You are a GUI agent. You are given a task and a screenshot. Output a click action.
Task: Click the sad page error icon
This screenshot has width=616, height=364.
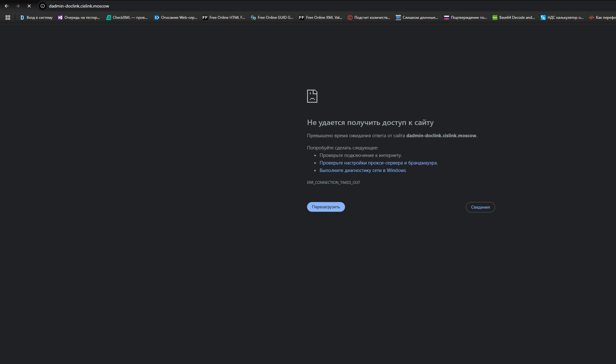[x=312, y=96]
